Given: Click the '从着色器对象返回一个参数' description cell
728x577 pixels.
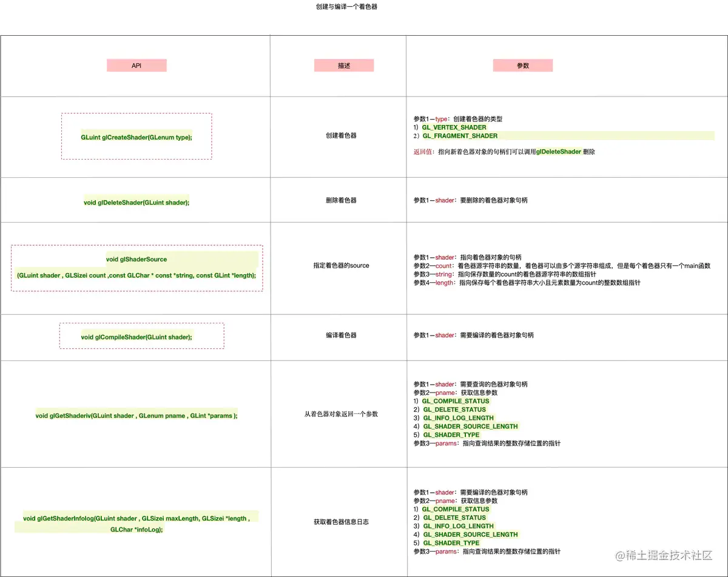Looking at the screenshot, I should (x=341, y=414).
